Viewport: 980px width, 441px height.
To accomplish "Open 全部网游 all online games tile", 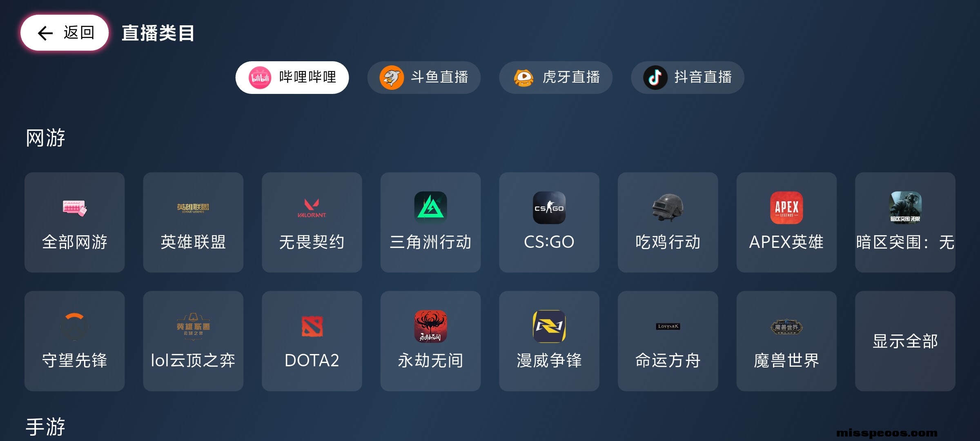I will pos(75,222).
